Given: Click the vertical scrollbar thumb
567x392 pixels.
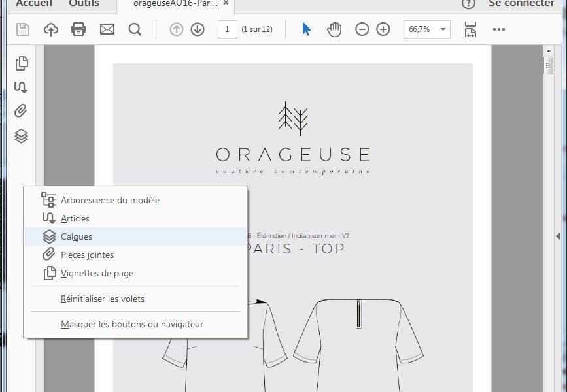Looking at the screenshot, I should pos(548,65).
